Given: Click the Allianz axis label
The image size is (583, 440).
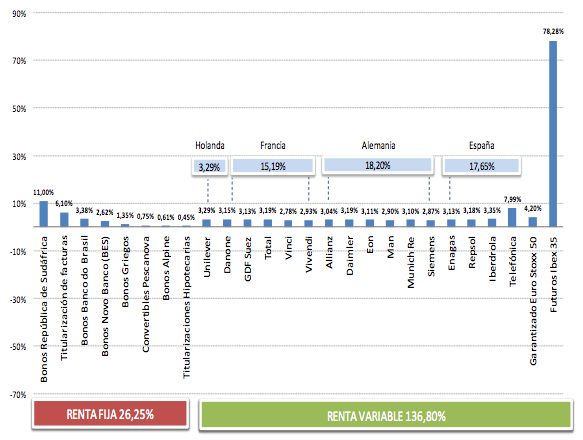Looking at the screenshot, I should point(329,253).
